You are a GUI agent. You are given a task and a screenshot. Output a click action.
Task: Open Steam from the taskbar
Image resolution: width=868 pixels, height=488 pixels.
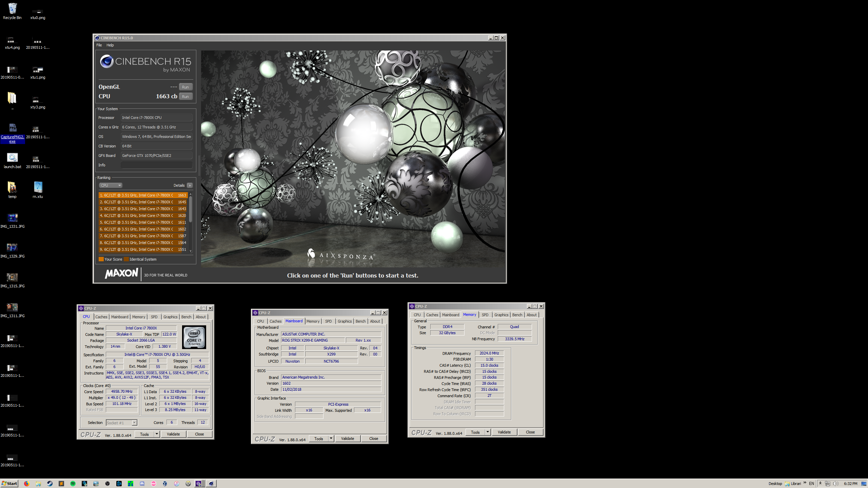click(50, 484)
